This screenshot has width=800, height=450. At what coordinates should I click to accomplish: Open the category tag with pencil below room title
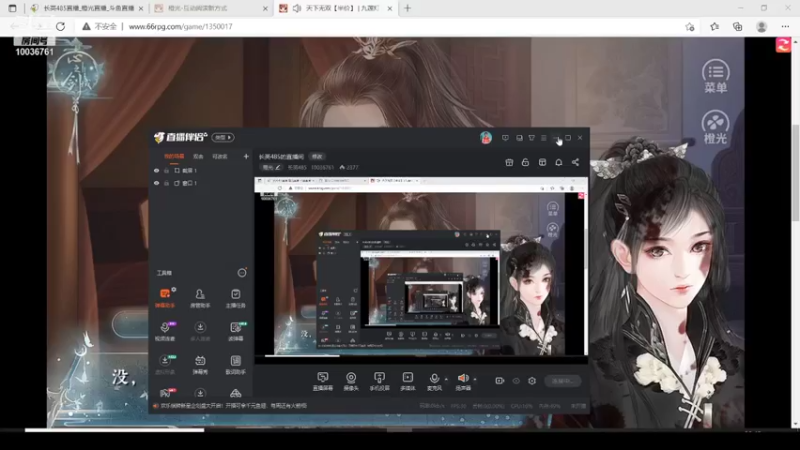pyautogui.click(x=271, y=167)
